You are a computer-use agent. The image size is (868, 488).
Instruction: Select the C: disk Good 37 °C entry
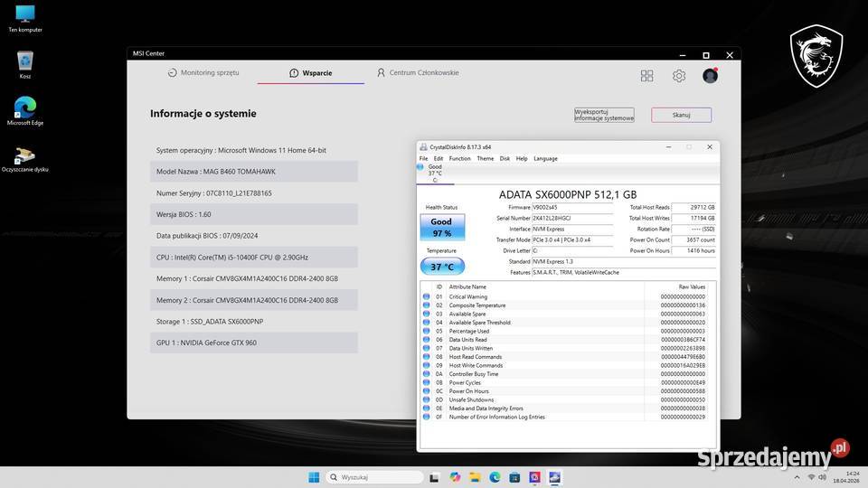[x=434, y=173]
